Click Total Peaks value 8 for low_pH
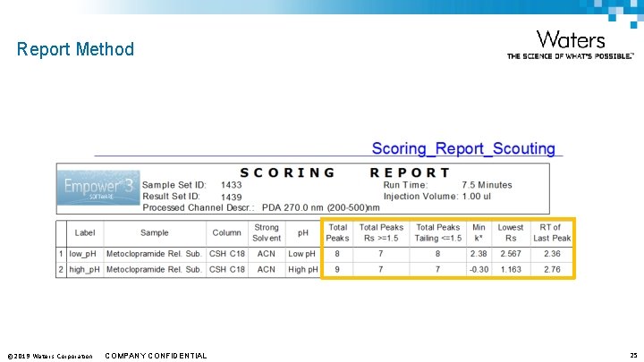 coord(337,254)
